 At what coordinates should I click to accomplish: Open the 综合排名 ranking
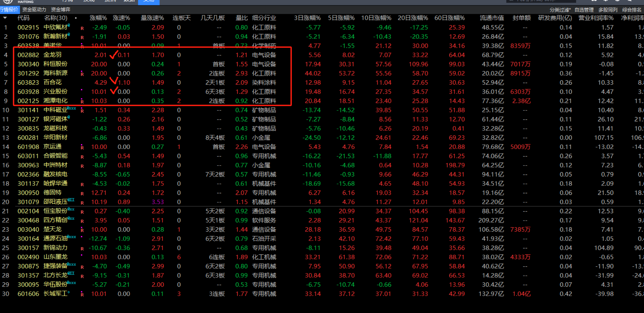click(632, 10)
